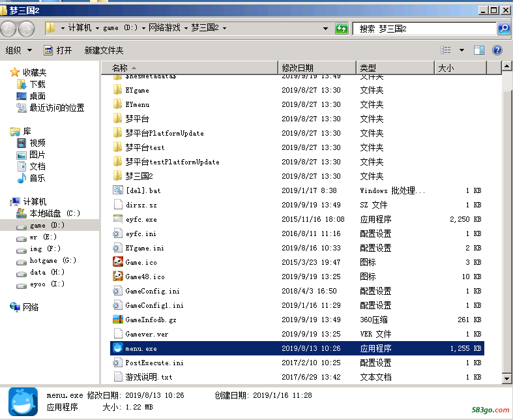
Task: Click 打开 toolbar button
Action: (58, 50)
